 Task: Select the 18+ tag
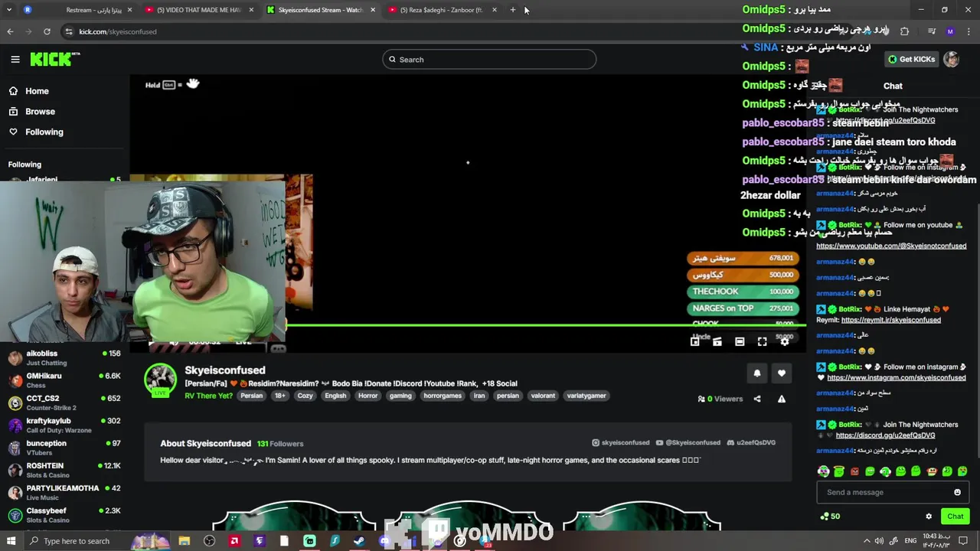point(280,396)
